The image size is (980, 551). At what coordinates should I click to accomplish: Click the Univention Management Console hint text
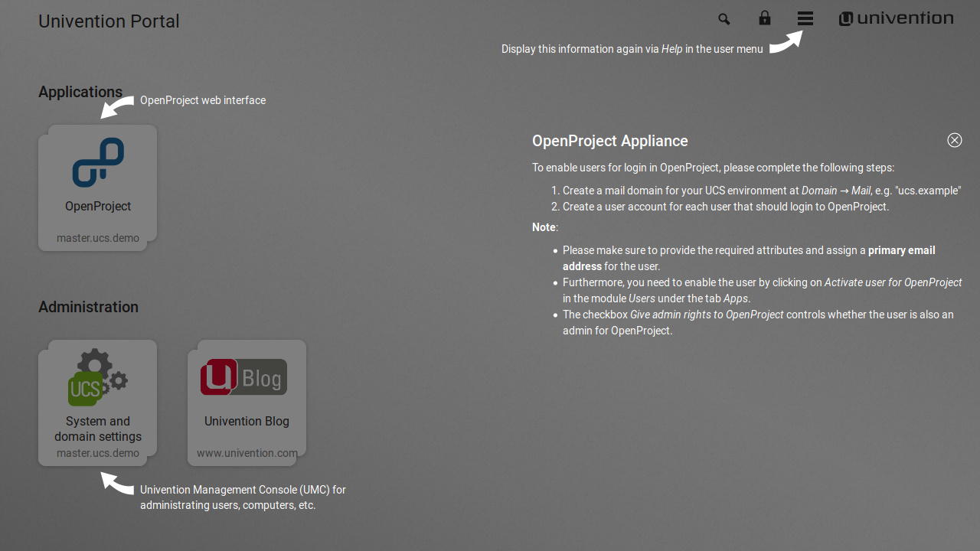click(243, 497)
